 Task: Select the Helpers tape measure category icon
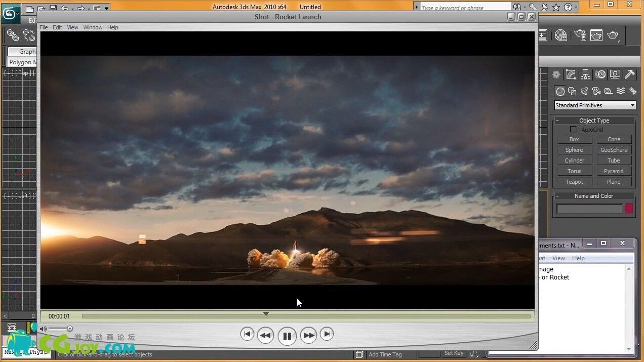click(609, 91)
